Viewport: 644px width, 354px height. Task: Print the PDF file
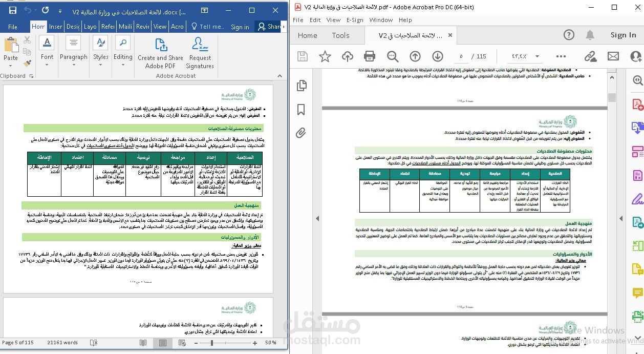click(x=370, y=56)
